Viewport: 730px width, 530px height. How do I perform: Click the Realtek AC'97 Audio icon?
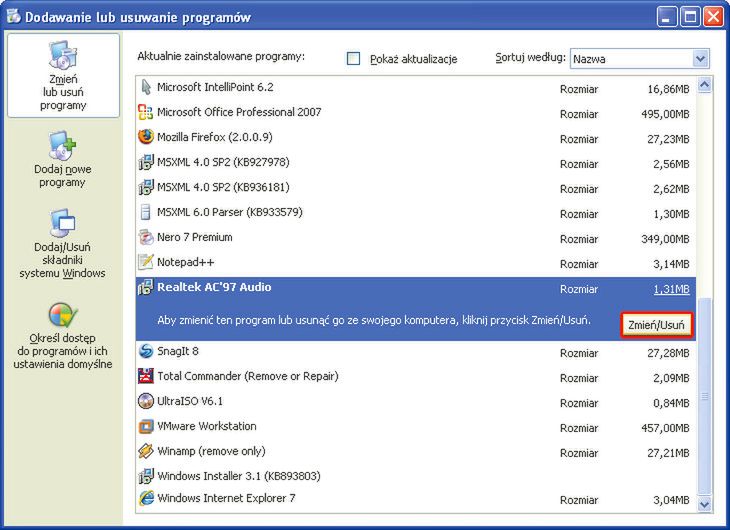[x=146, y=287]
